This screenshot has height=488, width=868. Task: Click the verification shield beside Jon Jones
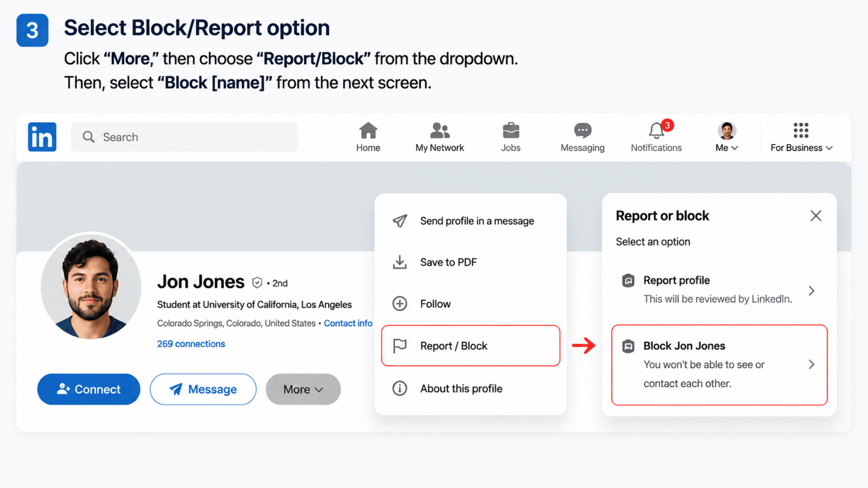click(257, 283)
